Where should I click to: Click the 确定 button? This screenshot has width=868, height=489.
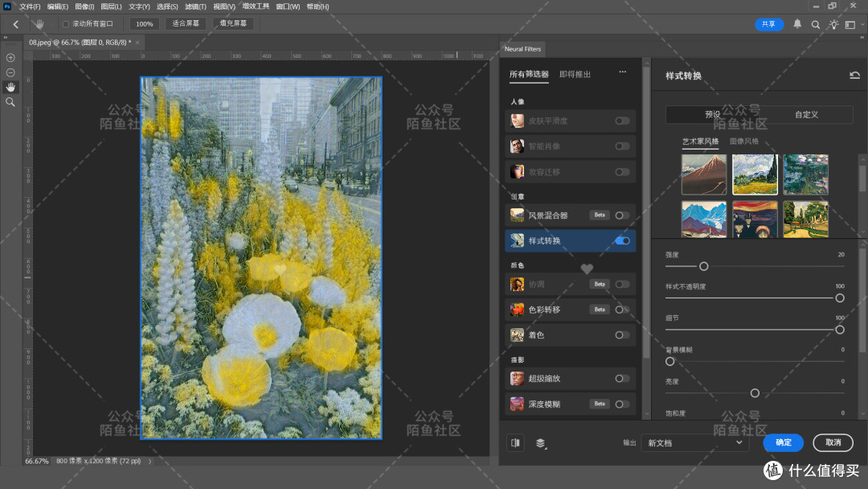(784, 442)
